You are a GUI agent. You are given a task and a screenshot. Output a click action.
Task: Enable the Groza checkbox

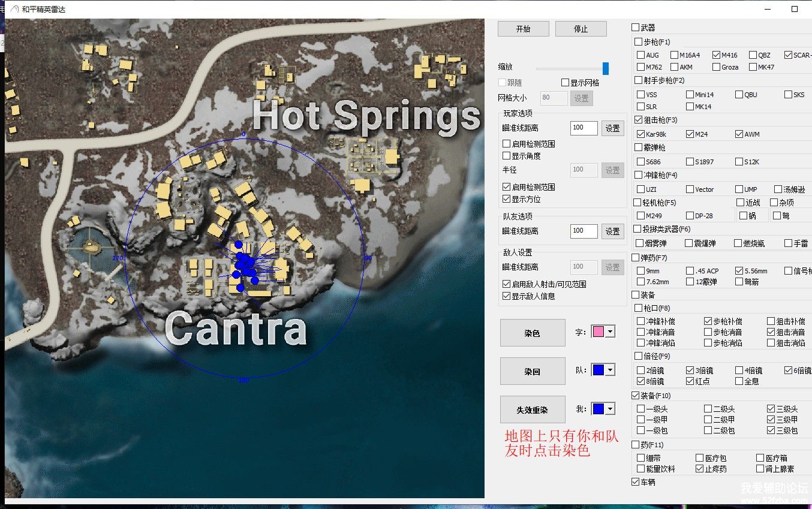click(x=716, y=67)
